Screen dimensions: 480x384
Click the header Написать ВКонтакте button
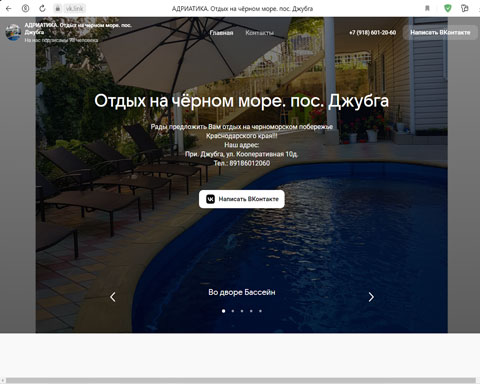click(x=440, y=32)
